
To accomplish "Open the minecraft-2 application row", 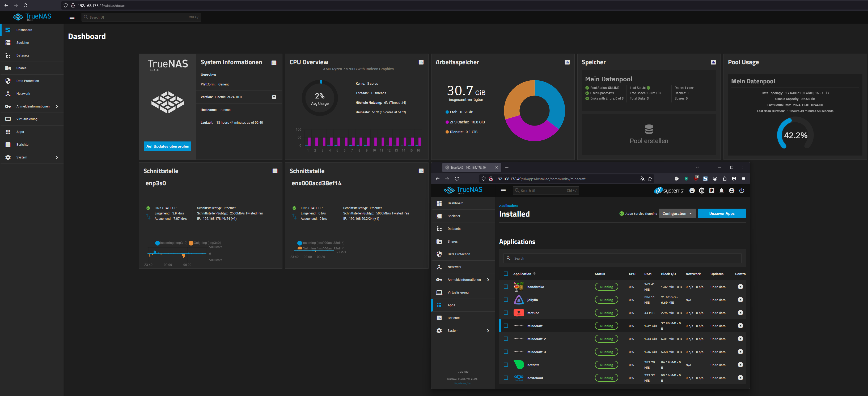I will [x=622, y=339].
